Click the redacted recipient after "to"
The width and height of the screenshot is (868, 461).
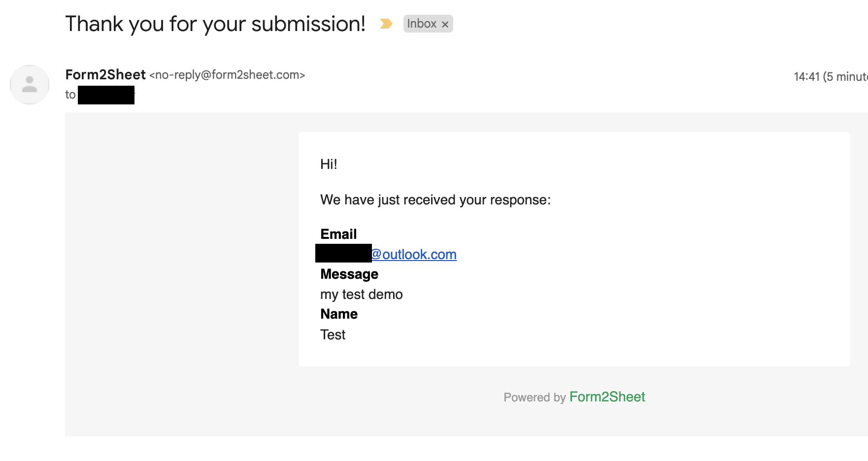106,95
